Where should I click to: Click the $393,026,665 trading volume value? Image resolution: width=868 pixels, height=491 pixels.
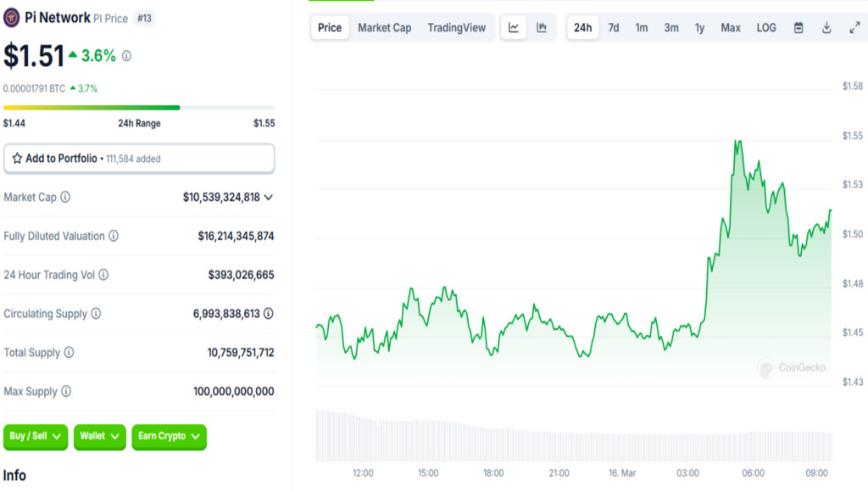pyautogui.click(x=241, y=275)
